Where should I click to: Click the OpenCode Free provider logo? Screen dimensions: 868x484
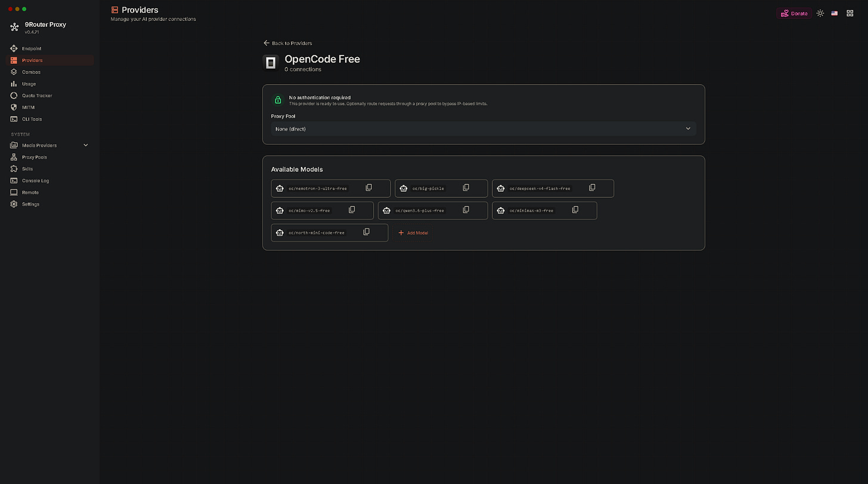click(271, 63)
